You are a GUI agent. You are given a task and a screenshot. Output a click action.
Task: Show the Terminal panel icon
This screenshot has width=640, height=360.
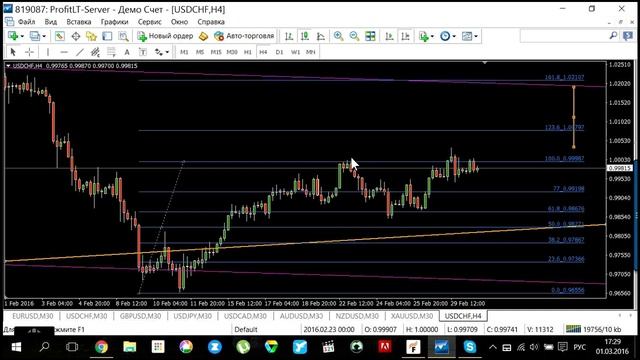(x=107, y=36)
